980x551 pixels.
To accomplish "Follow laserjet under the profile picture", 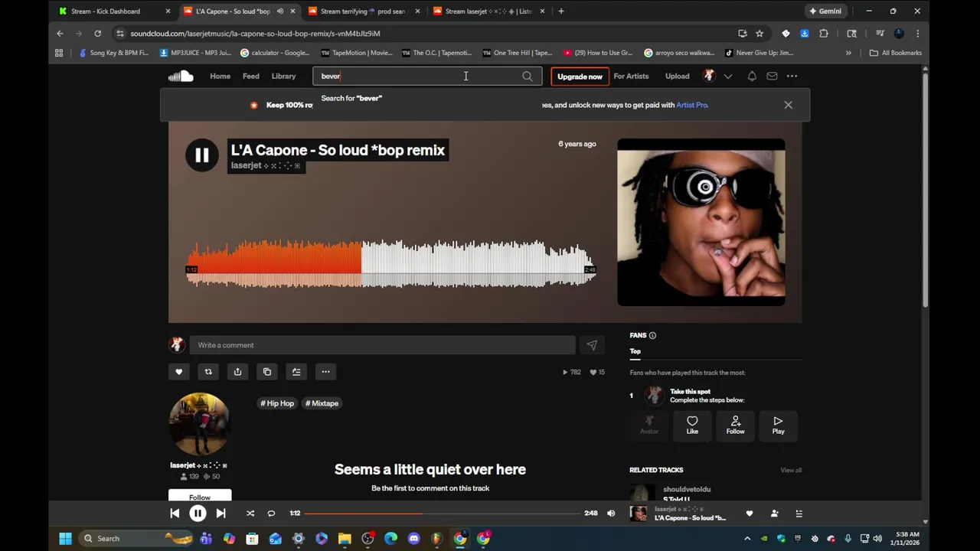I will [x=200, y=497].
